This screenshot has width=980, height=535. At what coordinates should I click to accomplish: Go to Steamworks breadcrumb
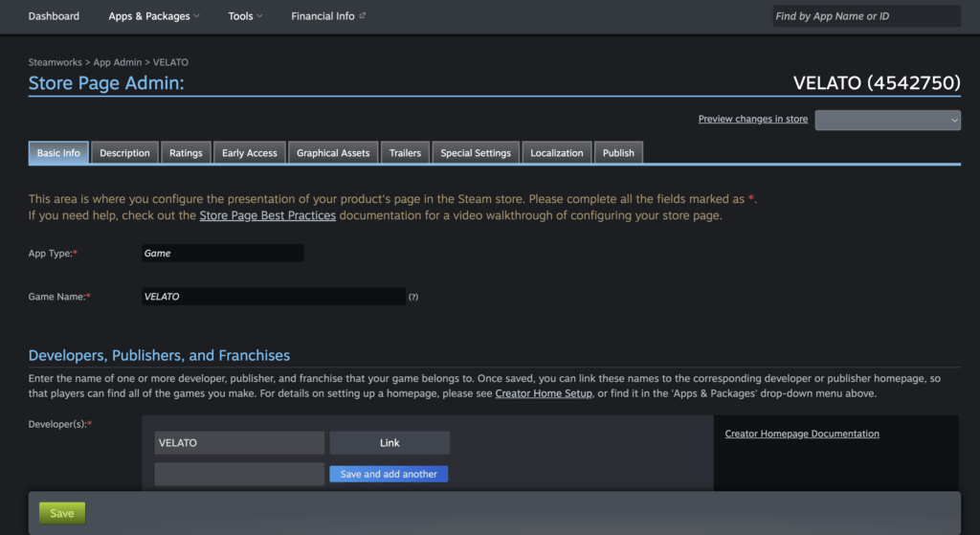[55, 62]
